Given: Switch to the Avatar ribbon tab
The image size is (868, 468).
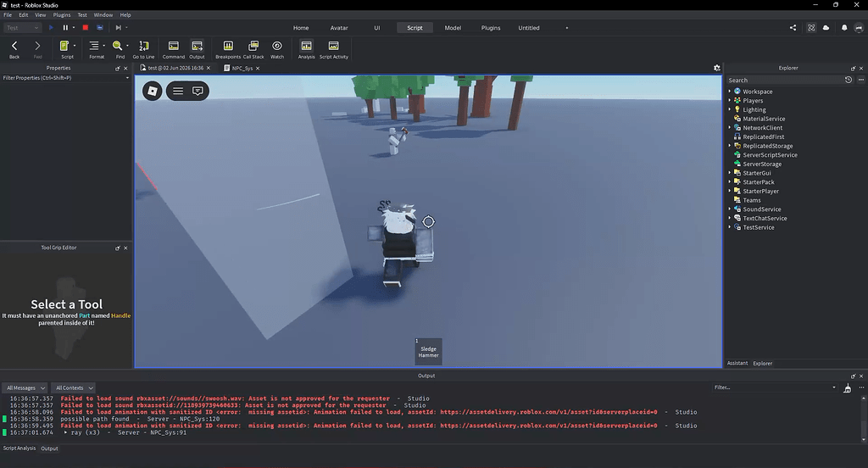Looking at the screenshot, I should point(339,28).
